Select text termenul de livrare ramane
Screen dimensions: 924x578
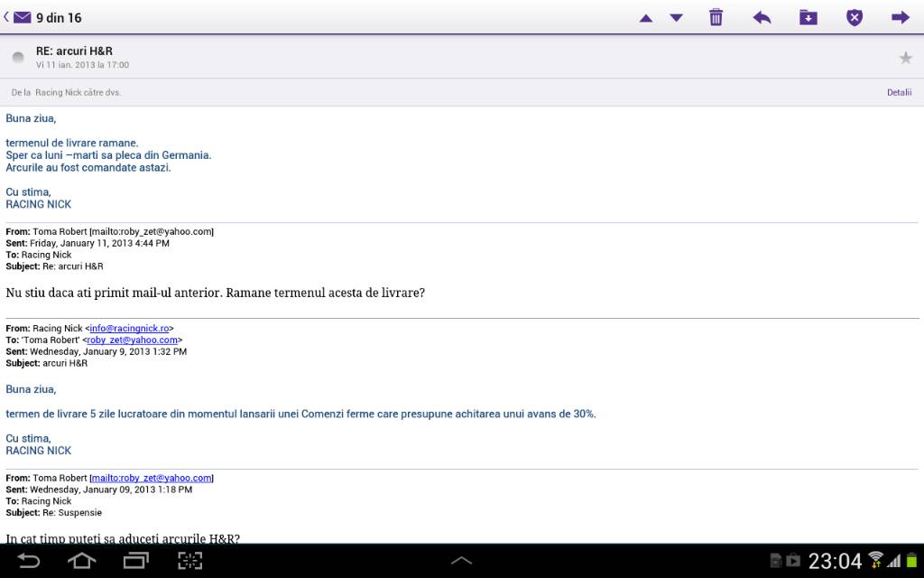coord(72,143)
